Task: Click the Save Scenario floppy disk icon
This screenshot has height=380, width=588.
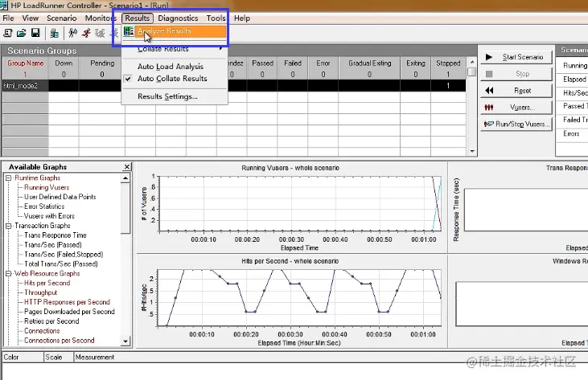Action: point(35,33)
